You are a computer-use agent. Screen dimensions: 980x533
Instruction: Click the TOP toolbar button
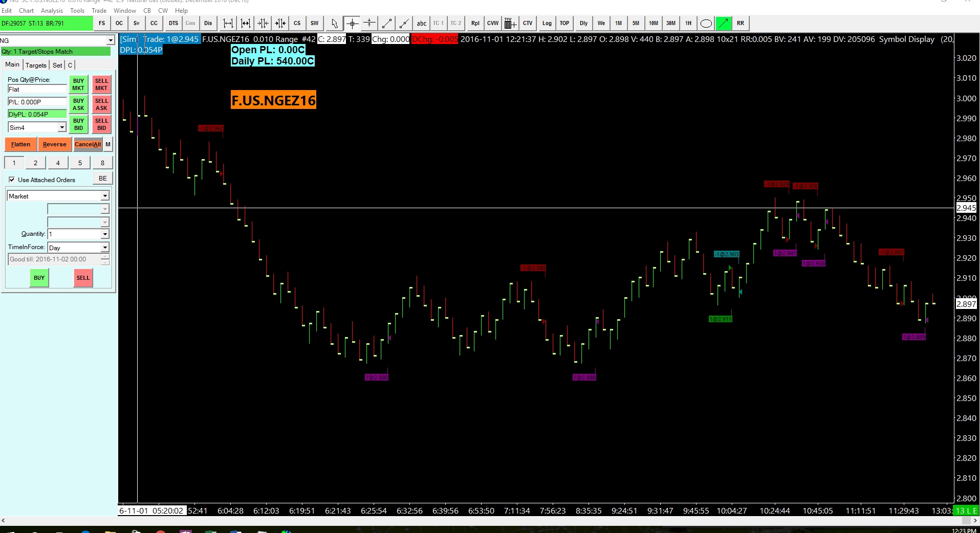point(564,24)
